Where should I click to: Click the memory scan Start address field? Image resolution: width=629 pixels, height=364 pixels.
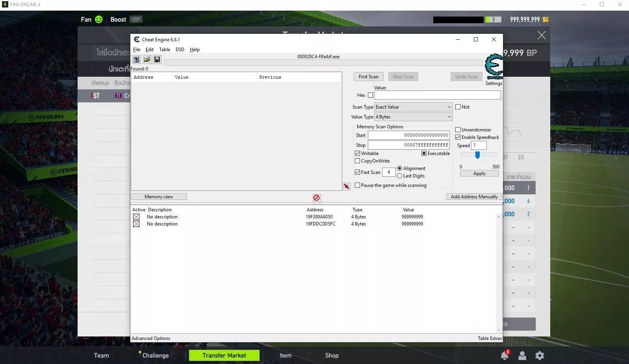coord(408,135)
